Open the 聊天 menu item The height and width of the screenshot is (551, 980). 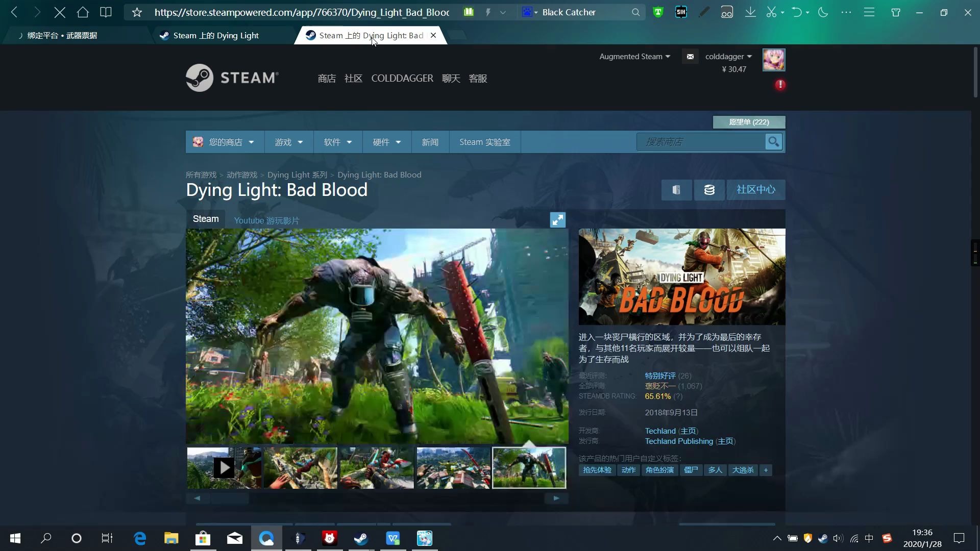451,79
